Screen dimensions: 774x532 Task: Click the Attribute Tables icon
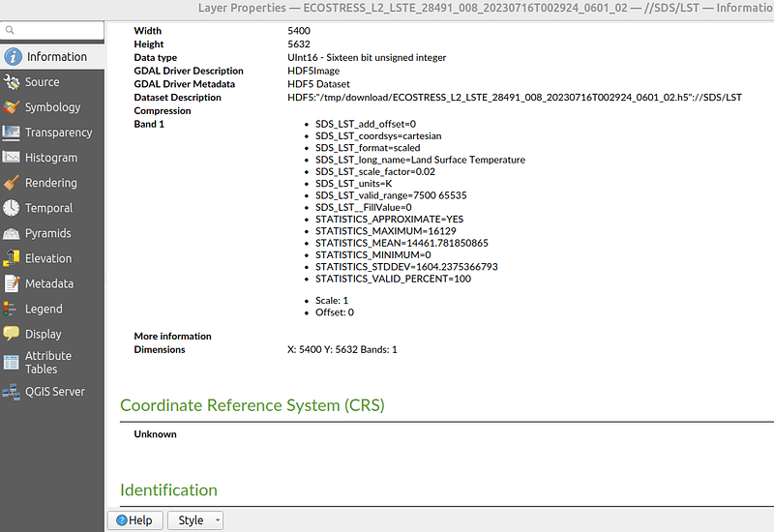pyautogui.click(x=11, y=362)
